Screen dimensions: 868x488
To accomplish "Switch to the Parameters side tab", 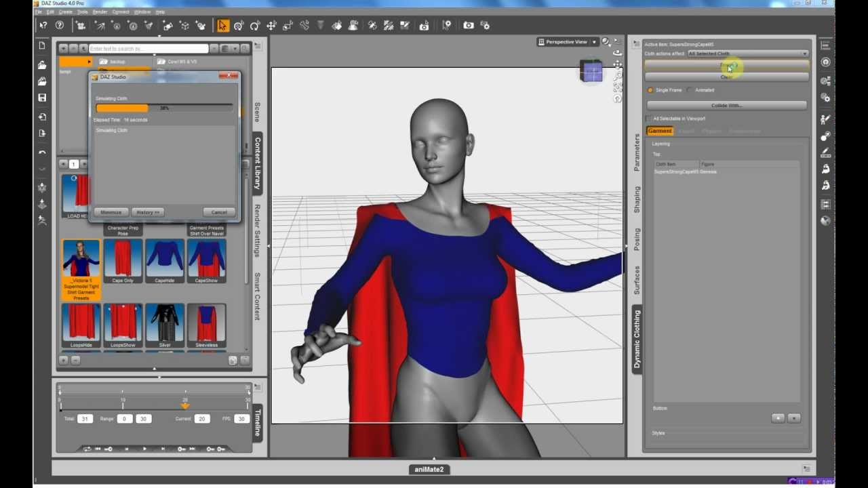I will coord(637,152).
